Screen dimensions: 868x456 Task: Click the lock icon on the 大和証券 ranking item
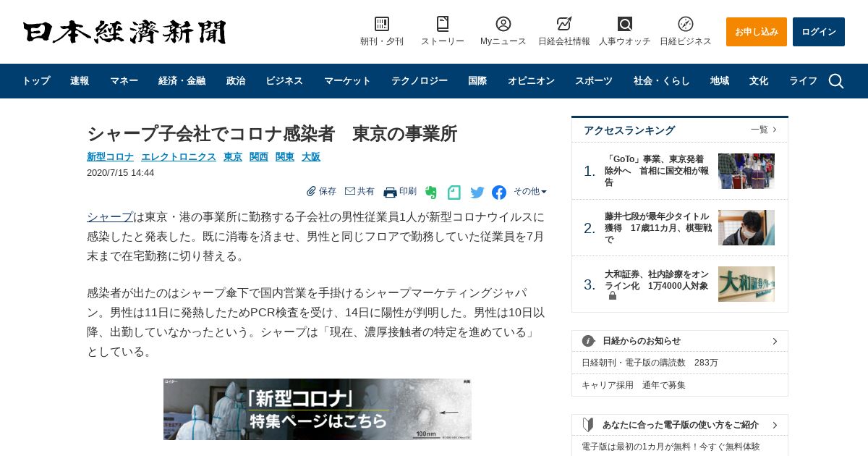point(613,296)
